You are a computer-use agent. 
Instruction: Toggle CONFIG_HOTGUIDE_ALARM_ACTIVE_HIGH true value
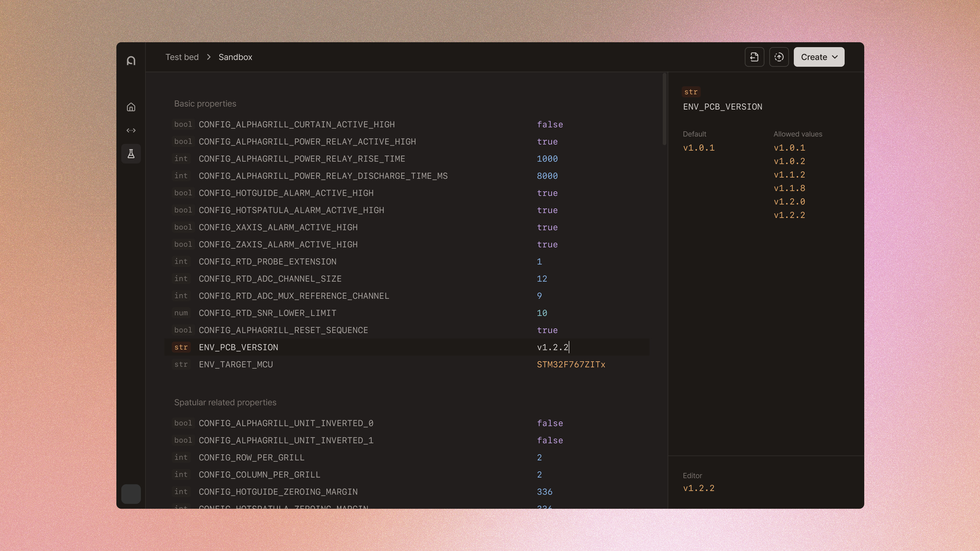[x=547, y=193]
